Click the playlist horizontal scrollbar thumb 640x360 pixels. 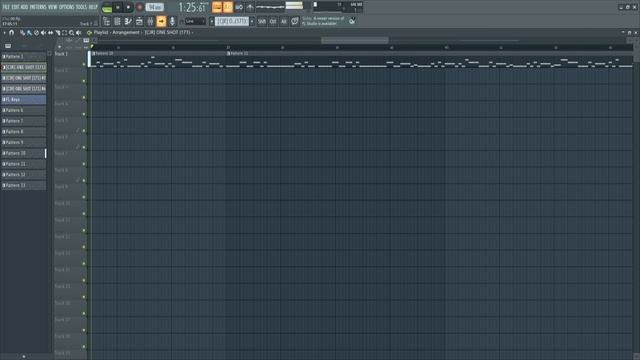click(x=354, y=40)
